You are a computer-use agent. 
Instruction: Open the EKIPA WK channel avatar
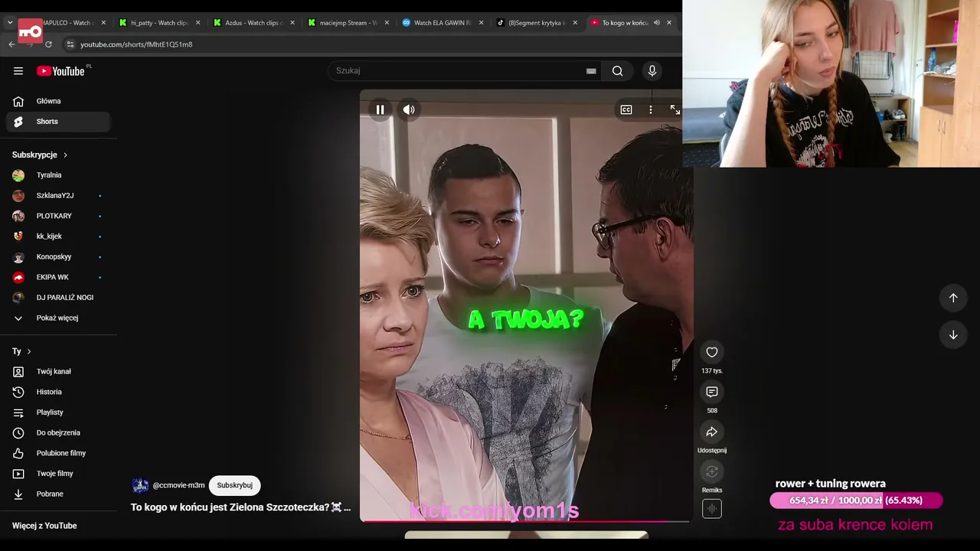coord(18,277)
